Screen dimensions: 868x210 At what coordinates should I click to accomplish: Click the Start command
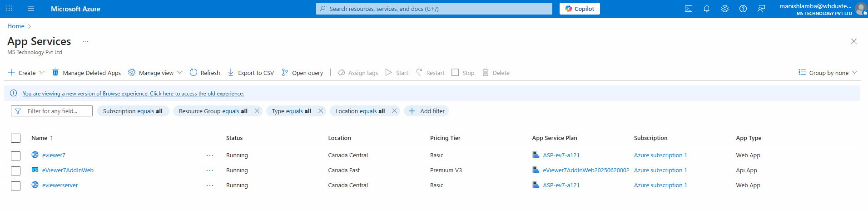397,73
